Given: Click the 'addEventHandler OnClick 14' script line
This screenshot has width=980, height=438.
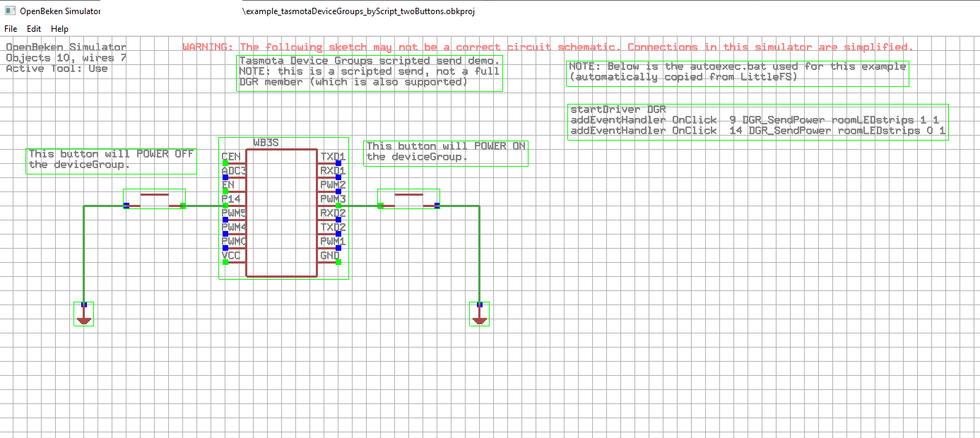Looking at the screenshot, I should pos(757,131).
